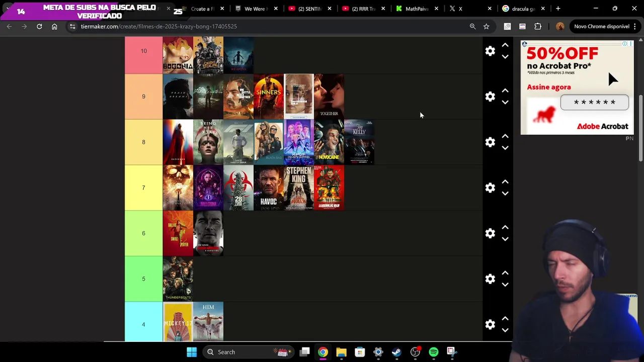Move tier 7 row up
The image size is (644, 362).
tap(505, 182)
